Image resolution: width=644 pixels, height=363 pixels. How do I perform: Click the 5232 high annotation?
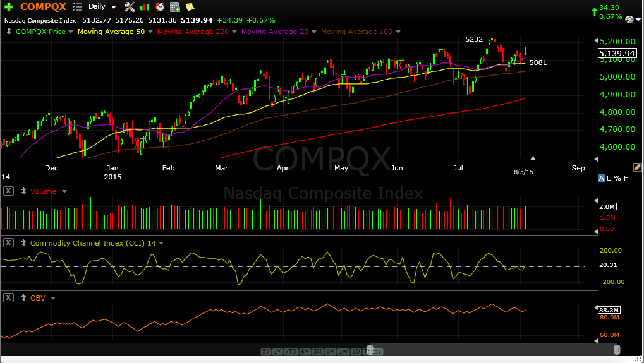pos(474,39)
